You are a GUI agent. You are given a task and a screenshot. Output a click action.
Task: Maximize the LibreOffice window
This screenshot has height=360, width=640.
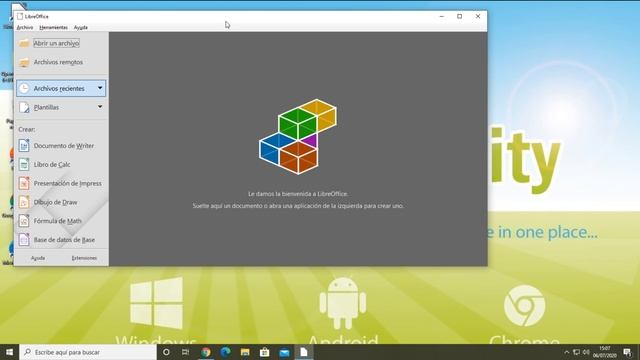[x=460, y=16]
